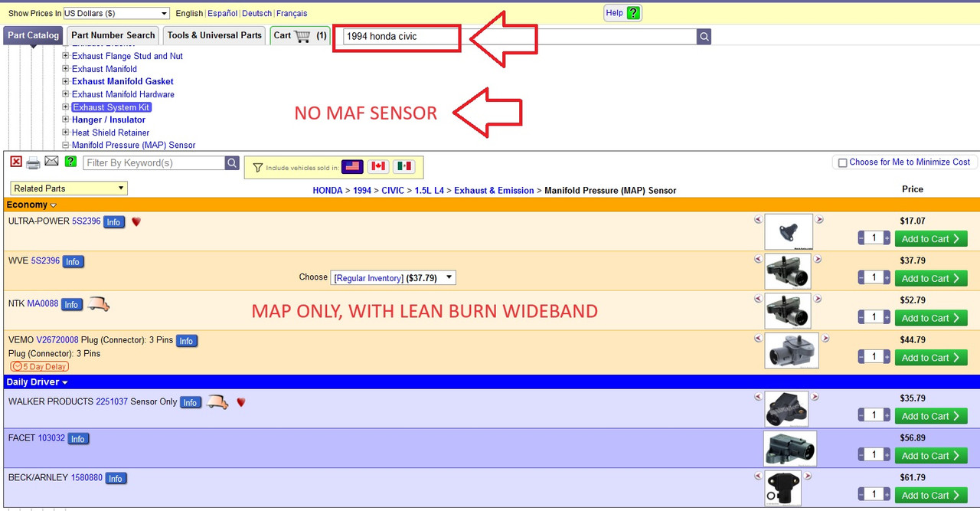Toggle Canada flag vehicle market filter
Viewport: 980px width, 511px height.
click(378, 166)
